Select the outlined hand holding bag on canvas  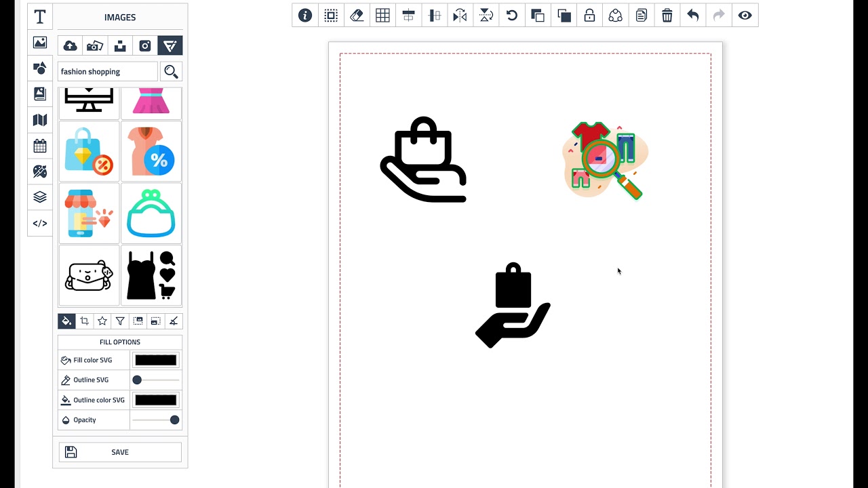(x=424, y=160)
